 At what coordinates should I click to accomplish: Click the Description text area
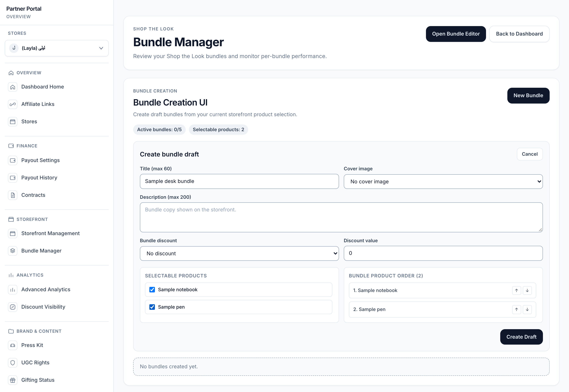click(341, 217)
